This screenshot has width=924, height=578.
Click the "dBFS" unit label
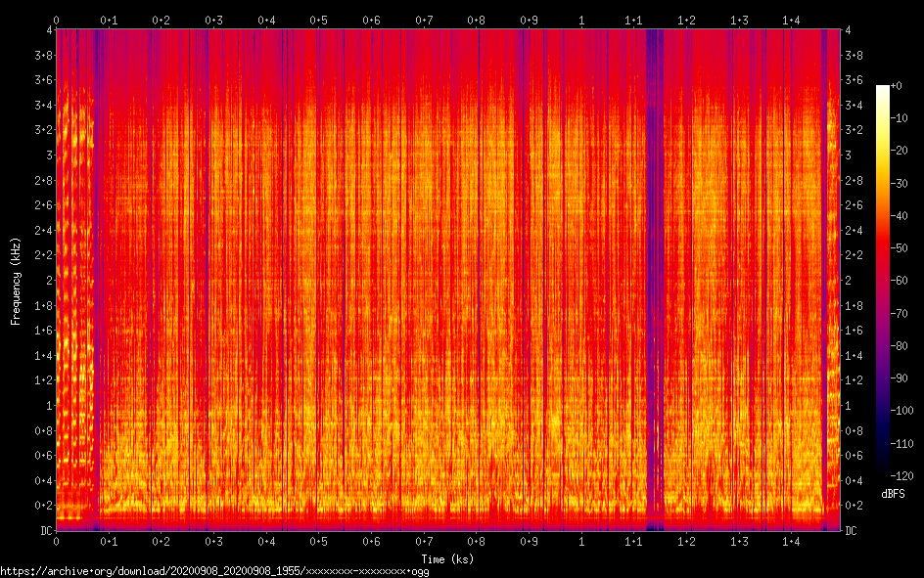[x=893, y=494]
